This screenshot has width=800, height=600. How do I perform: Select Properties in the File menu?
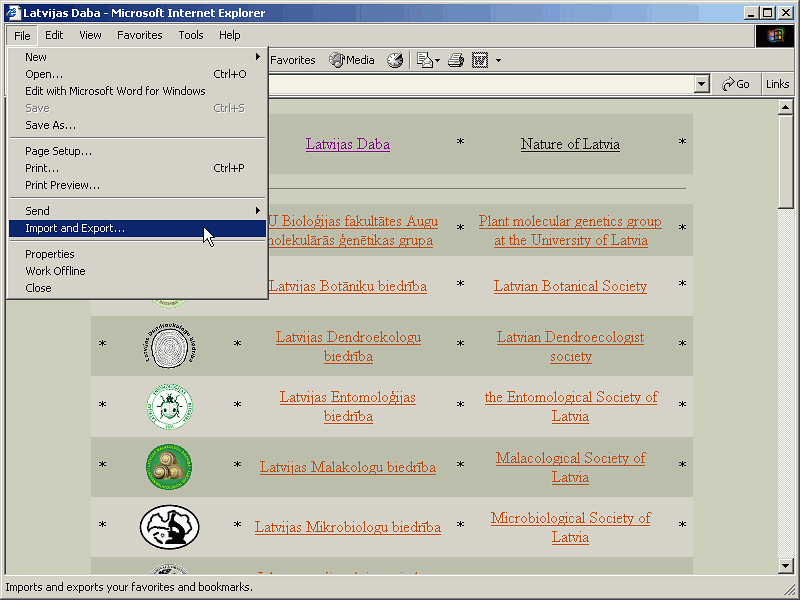pos(137,254)
